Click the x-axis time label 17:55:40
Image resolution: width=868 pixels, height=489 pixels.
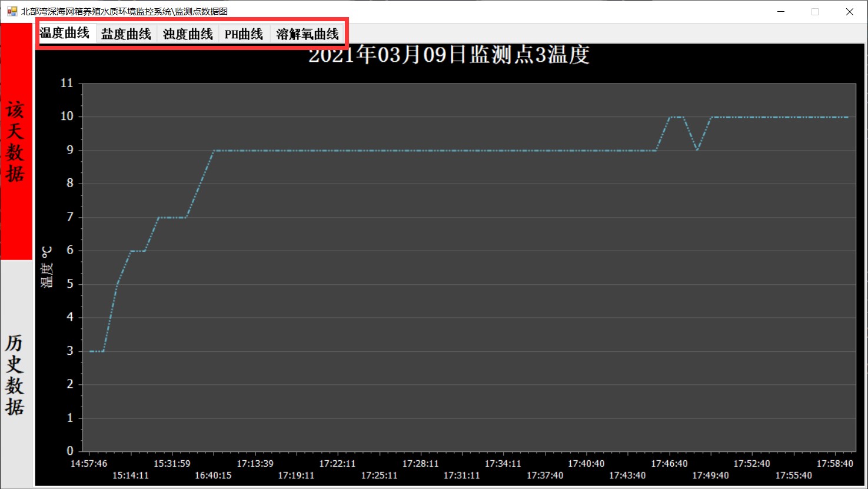(x=793, y=475)
